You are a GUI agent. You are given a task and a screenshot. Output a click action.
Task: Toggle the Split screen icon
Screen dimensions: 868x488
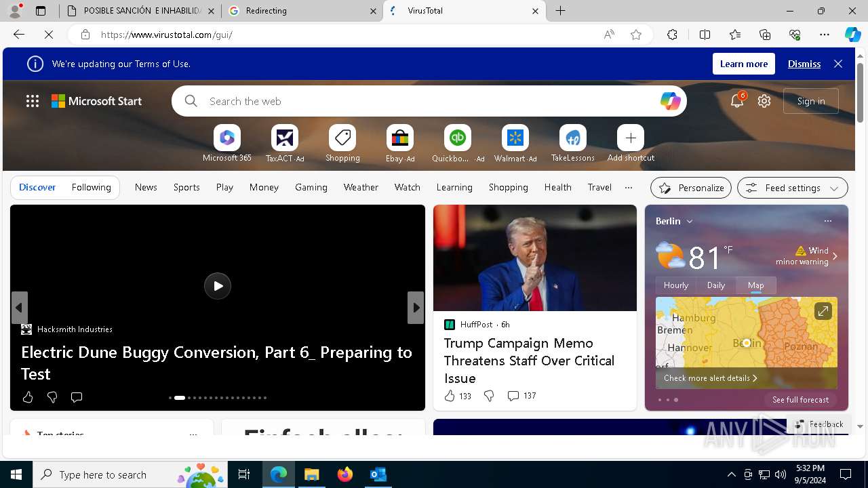[x=705, y=35]
